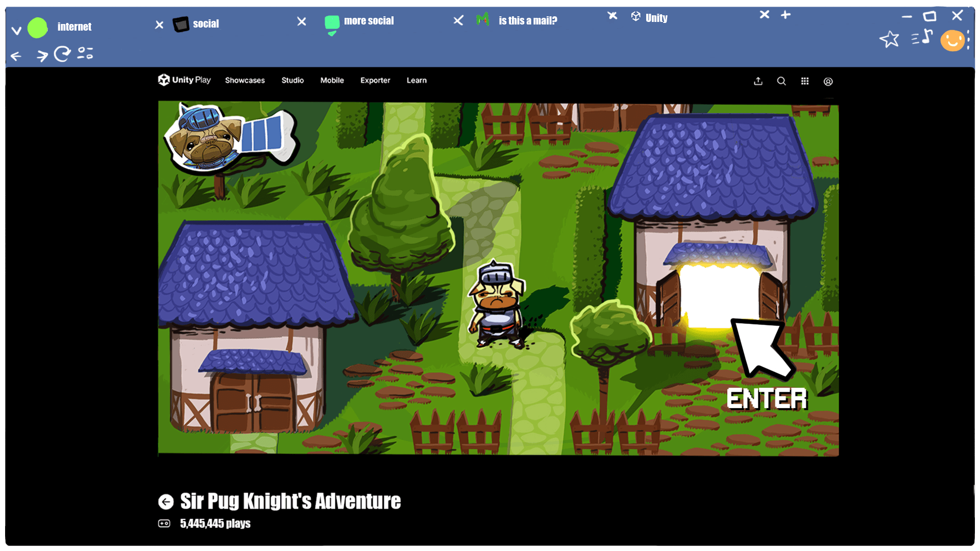Click the bookmark/star icon top right

point(889,39)
